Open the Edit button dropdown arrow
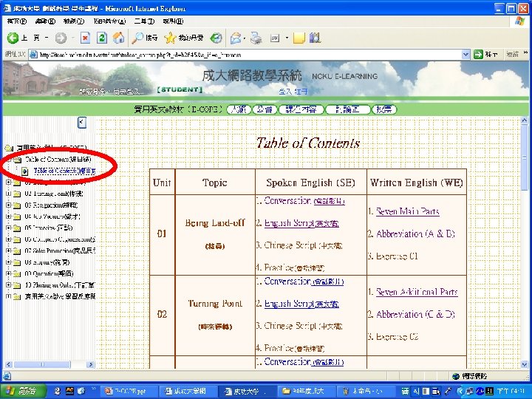This screenshot has height=399, width=532. coord(287,38)
